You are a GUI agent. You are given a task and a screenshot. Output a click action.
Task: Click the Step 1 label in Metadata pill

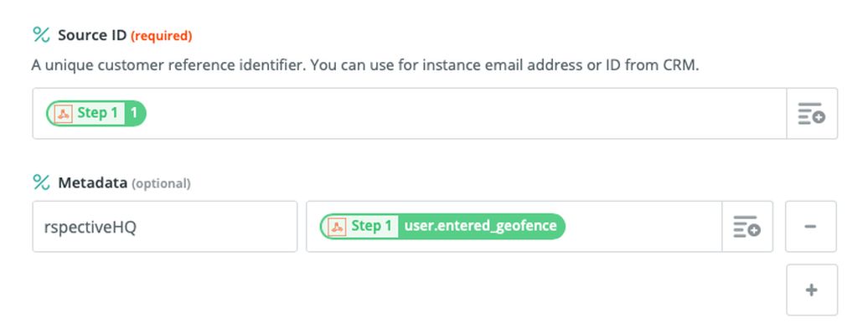(x=371, y=226)
